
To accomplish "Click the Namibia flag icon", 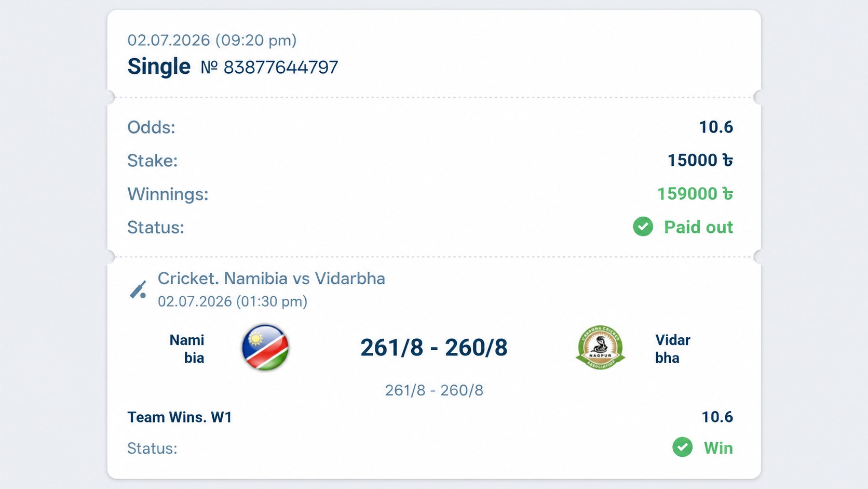I will (x=265, y=348).
